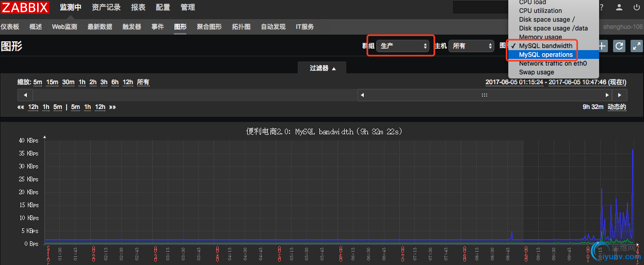
Task: Add graph to favorites with plus icon
Action: pos(602,46)
